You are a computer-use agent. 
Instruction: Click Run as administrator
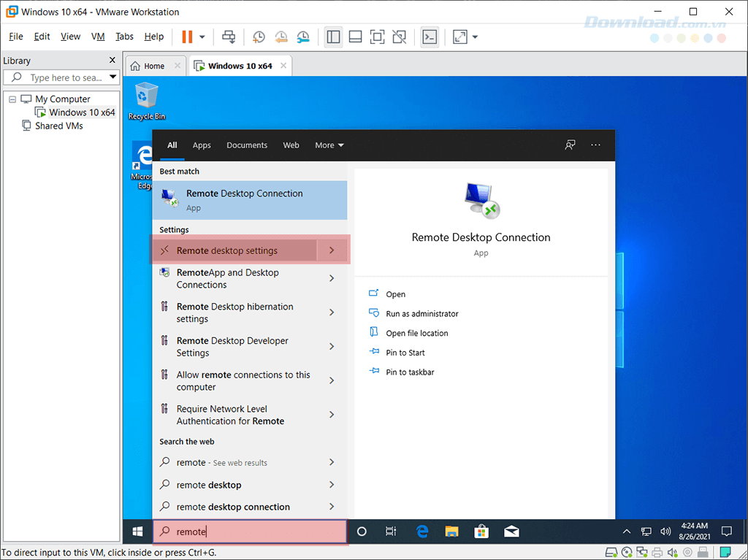tap(421, 314)
